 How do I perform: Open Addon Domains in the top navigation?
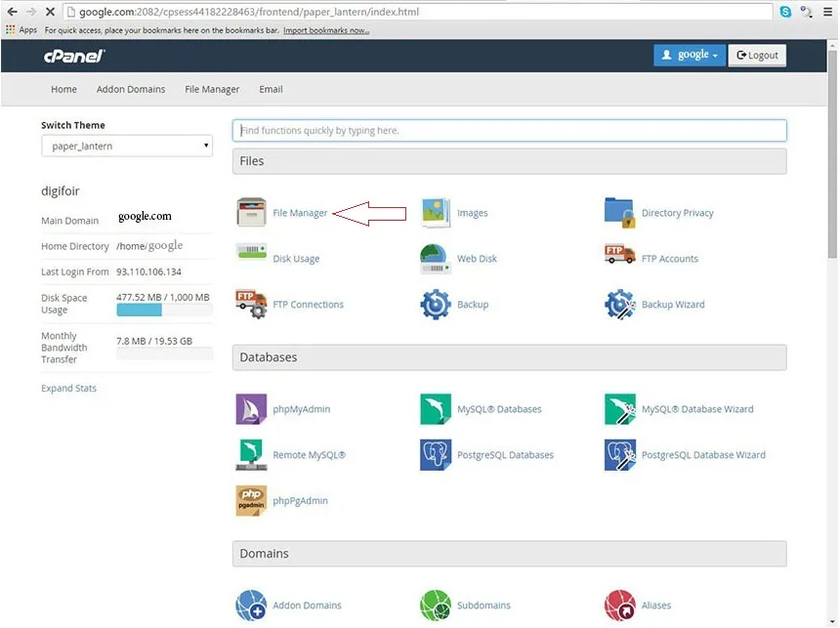131,89
